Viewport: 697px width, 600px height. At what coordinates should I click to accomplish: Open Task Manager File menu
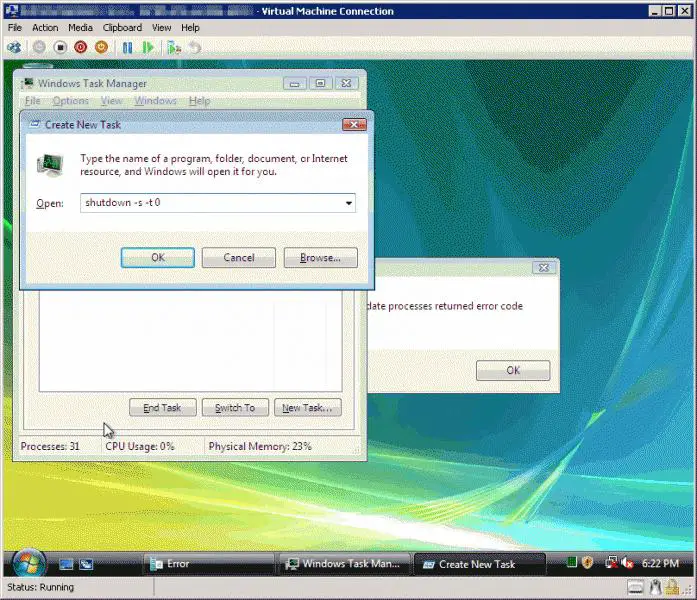click(32, 101)
